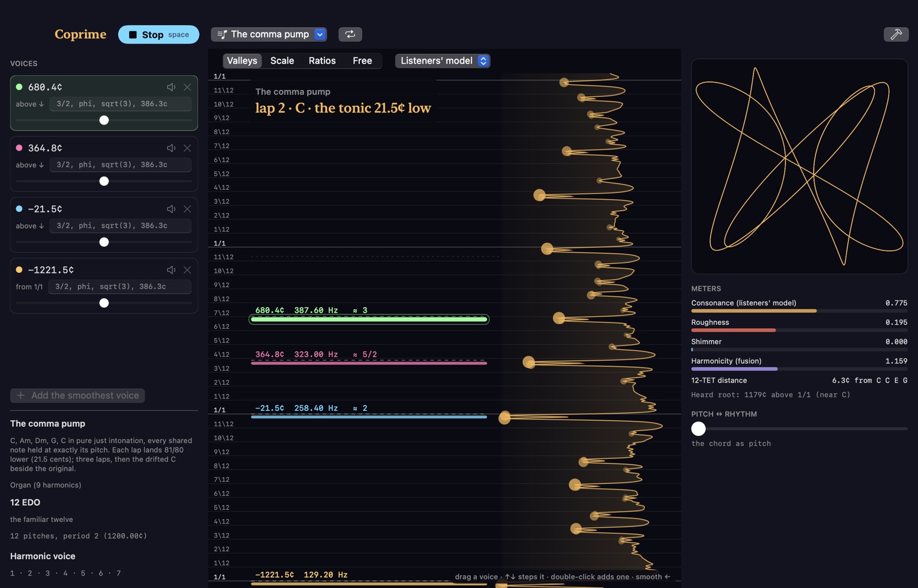This screenshot has width=918, height=588.
Task: Open the Listeners' model dropdown
Action: coord(442,61)
